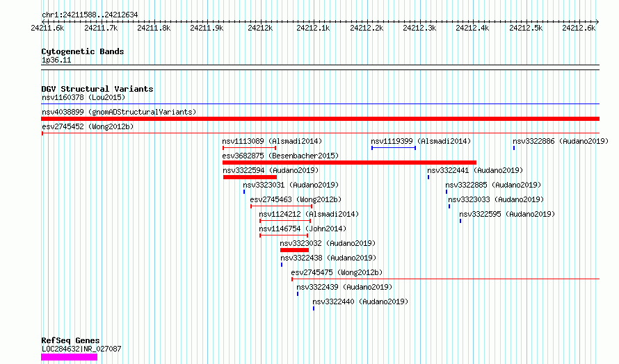The width and height of the screenshot is (619, 364).
Task: Open nsv3322441 (Audano2019) variant label
Action: coord(475,170)
